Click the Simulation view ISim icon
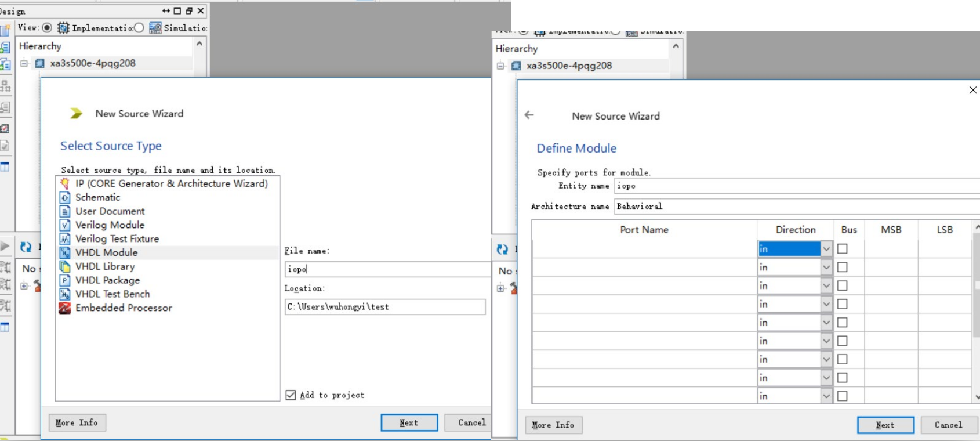 click(x=155, y=28)
